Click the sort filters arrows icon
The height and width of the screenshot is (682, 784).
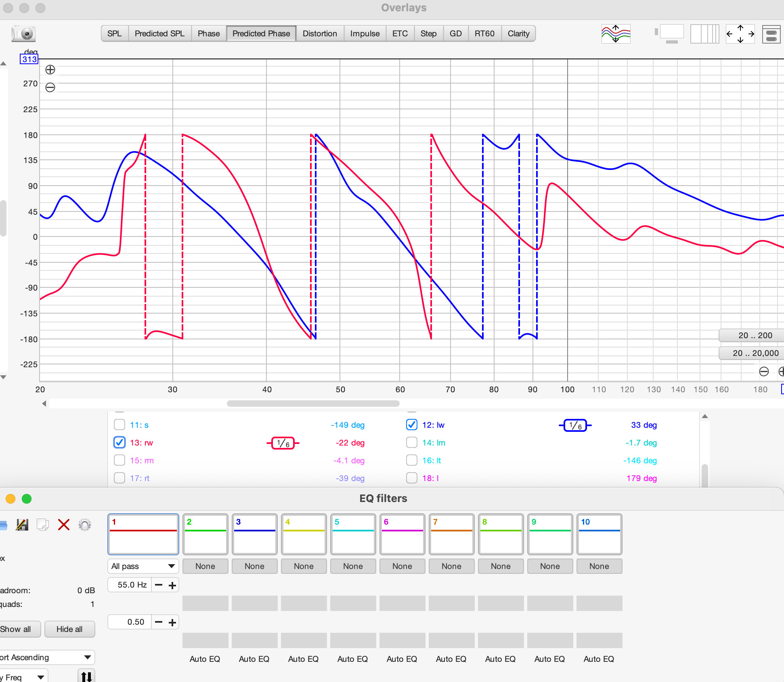[86, 676]
